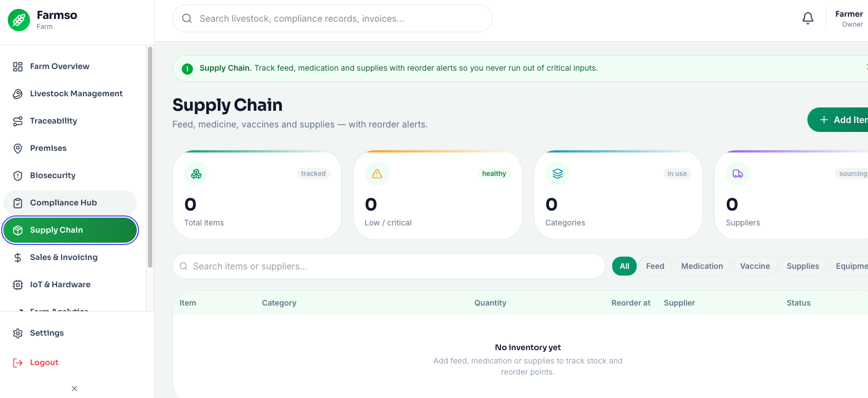Click the Categories layers icon on card
Viewport: 868px width, 398px height.
tap(558, 174)
